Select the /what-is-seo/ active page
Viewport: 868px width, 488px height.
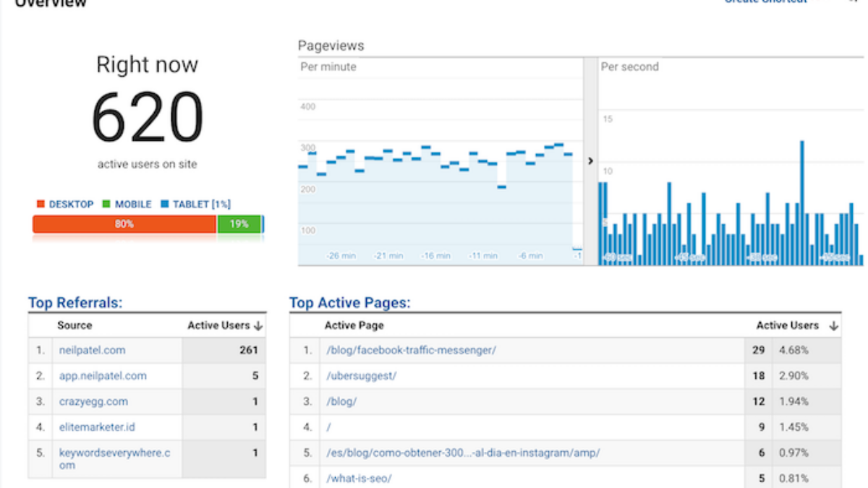pyautogui.click(x=360, y=478)
